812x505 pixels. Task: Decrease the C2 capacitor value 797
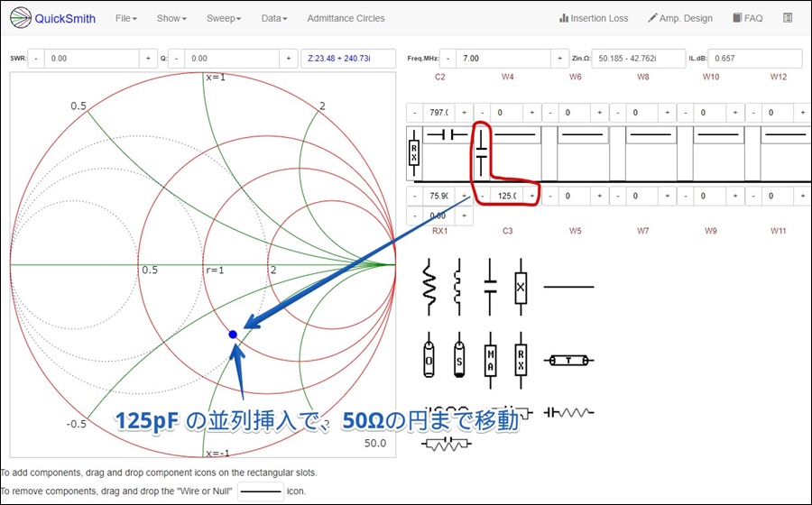coord(415,113)
